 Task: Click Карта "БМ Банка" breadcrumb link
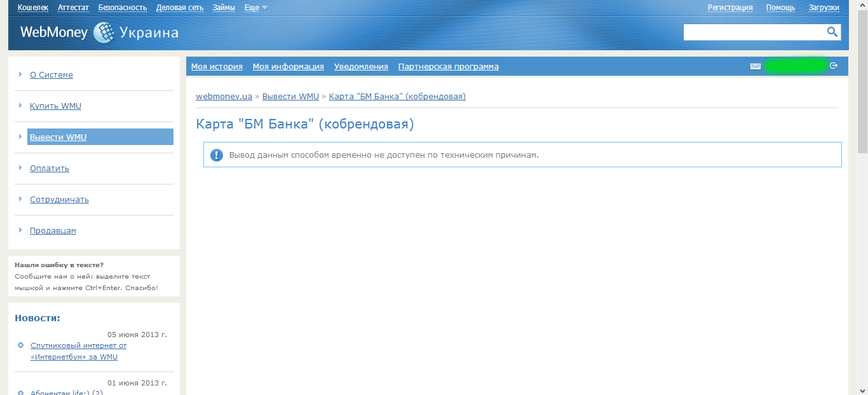pyautogui.click(x=397, y=96)
